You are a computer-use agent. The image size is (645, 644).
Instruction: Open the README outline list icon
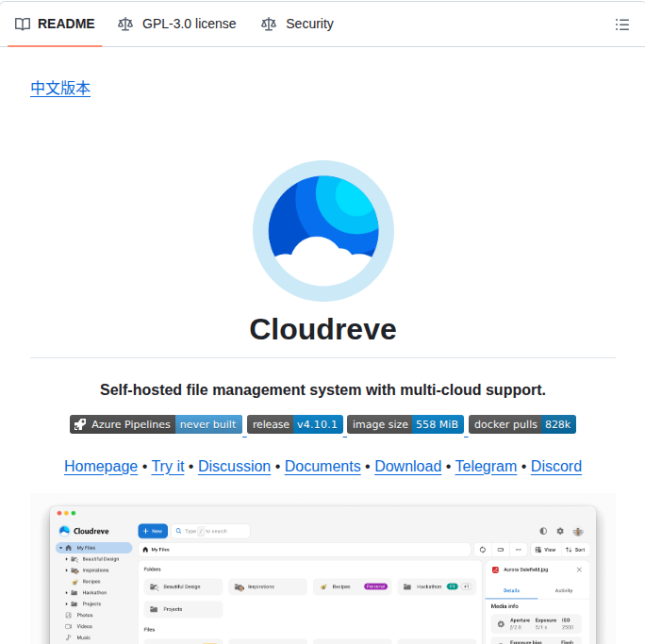pos(622,25)
